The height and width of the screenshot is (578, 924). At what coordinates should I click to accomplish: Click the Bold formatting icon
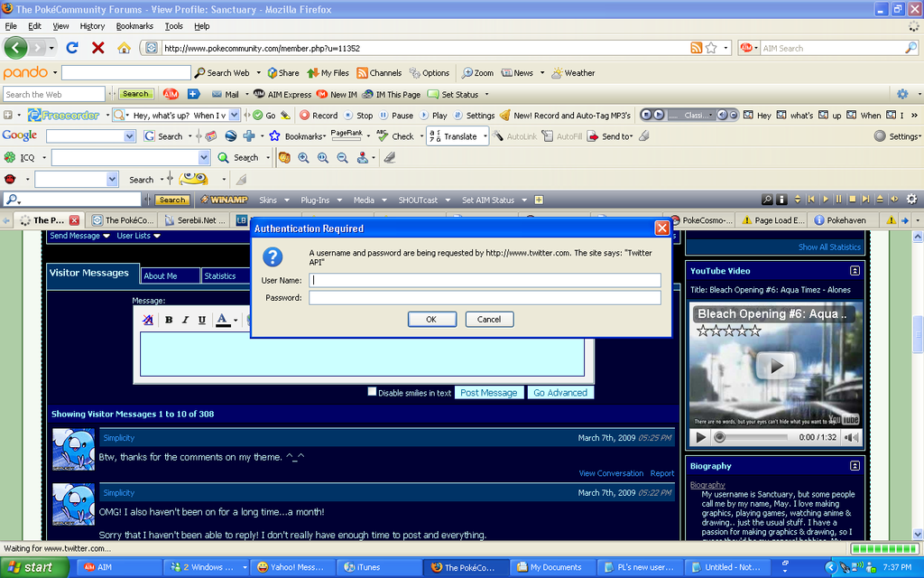(x=169, y=320)
